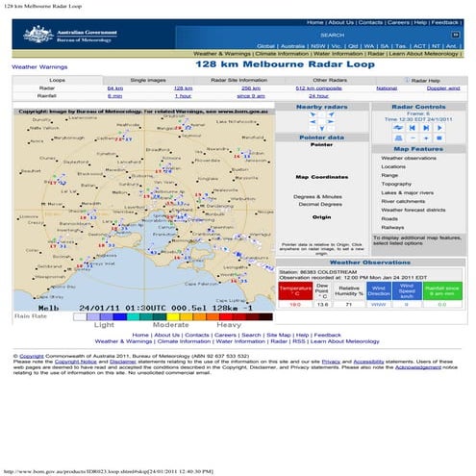Toggle Weather observations map feature
The width and height of the screenshot is (476, 476).
(x=409, y=158)
